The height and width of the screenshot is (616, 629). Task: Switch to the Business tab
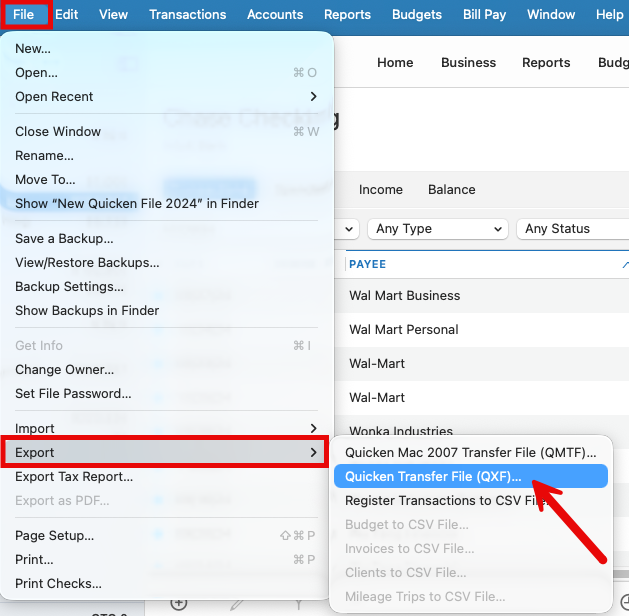coord(469,63)
